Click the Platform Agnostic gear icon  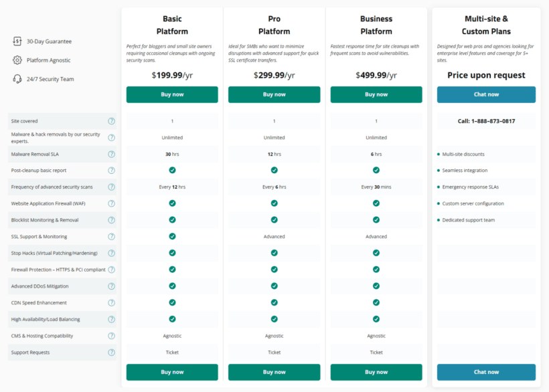pyautogui.click(x=16, y=60)
